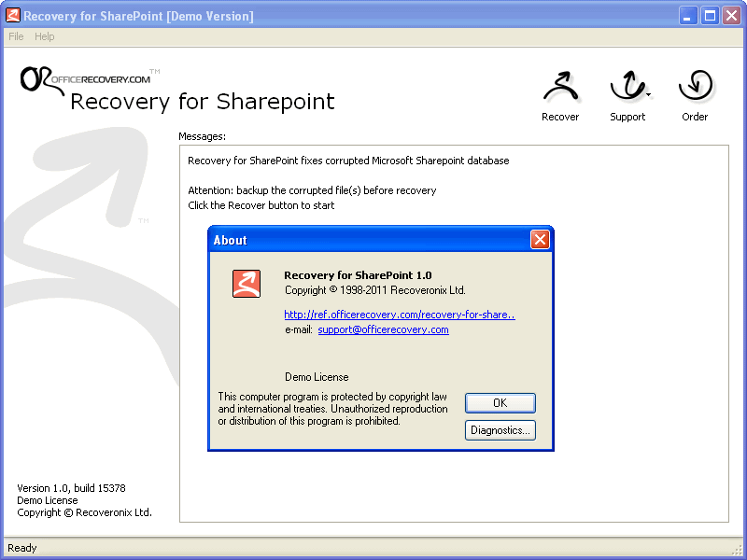Click the app icon in main title bar
This screenshot has width=747, height=560.
[13, 16]
